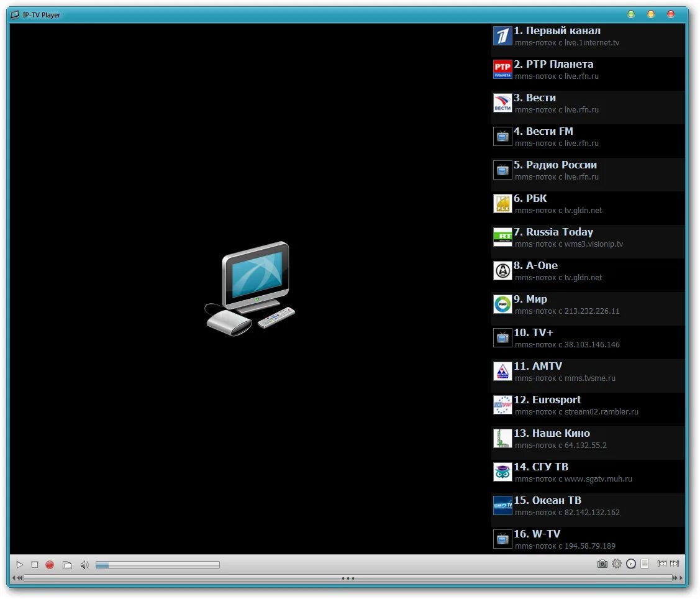Select channel 3. Вести
Viewport: 700px width, 599px height.
click(588, 107)
